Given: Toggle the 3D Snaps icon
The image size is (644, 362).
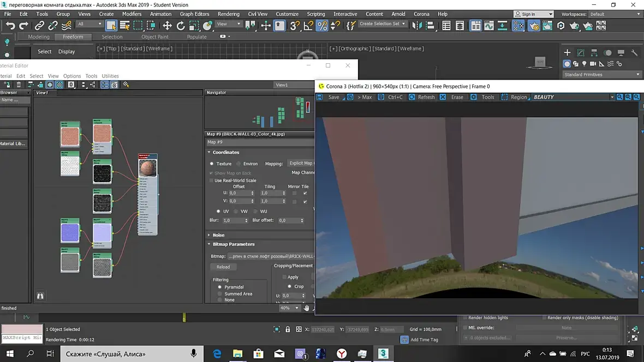Looking at the screenshot, I should click(x=295, y=26).
